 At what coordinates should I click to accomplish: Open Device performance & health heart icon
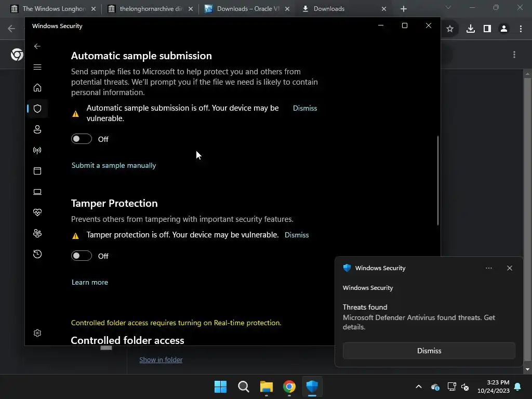pos(37,212)
